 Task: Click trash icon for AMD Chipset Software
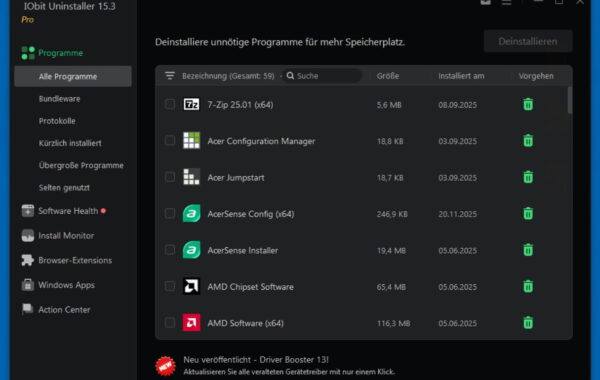point(528,286)
